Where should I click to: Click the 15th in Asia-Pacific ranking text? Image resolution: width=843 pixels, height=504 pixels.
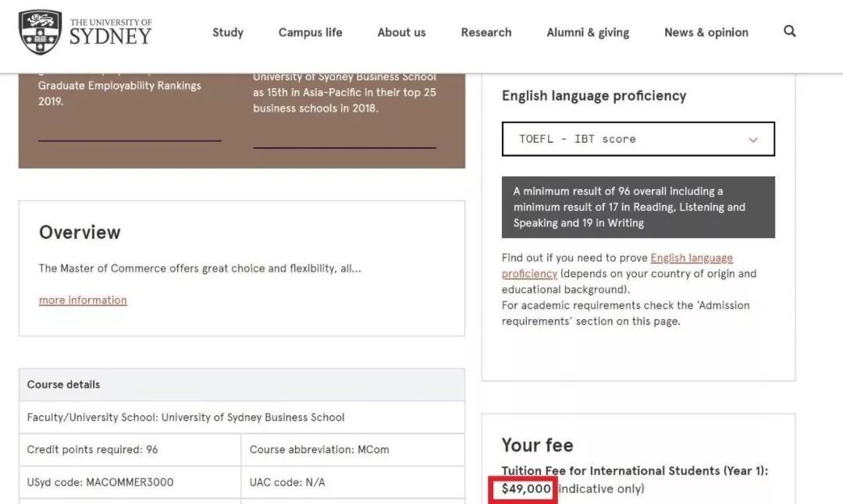(344, 100)
